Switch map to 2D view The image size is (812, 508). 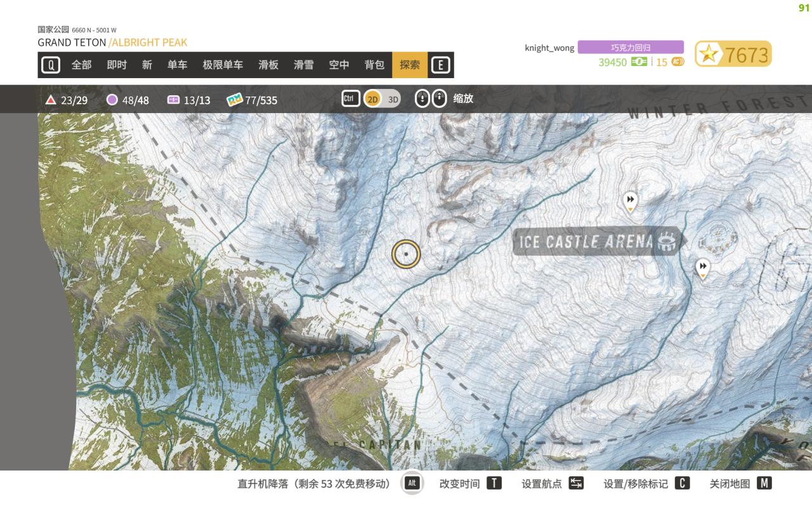coord(372,99)
